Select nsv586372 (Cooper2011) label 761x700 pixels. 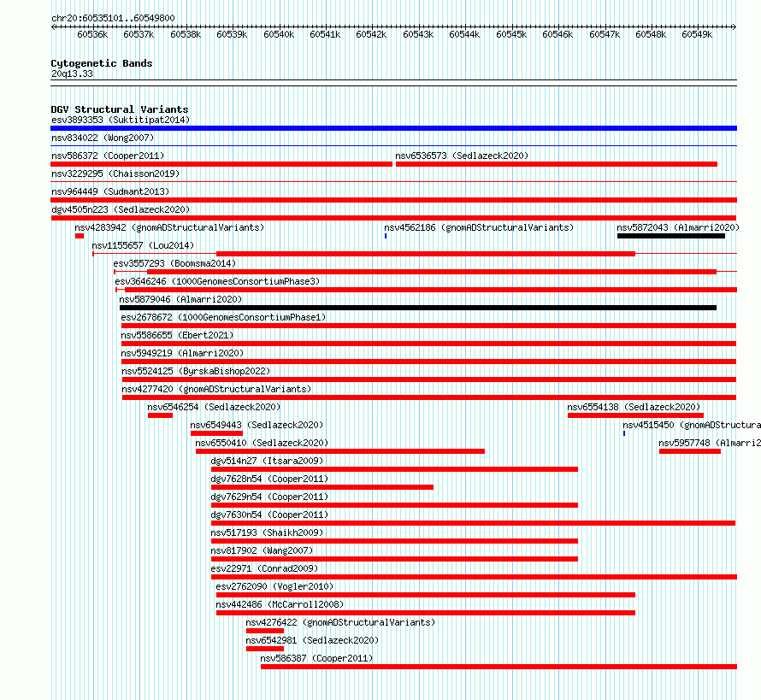(108, 156)
